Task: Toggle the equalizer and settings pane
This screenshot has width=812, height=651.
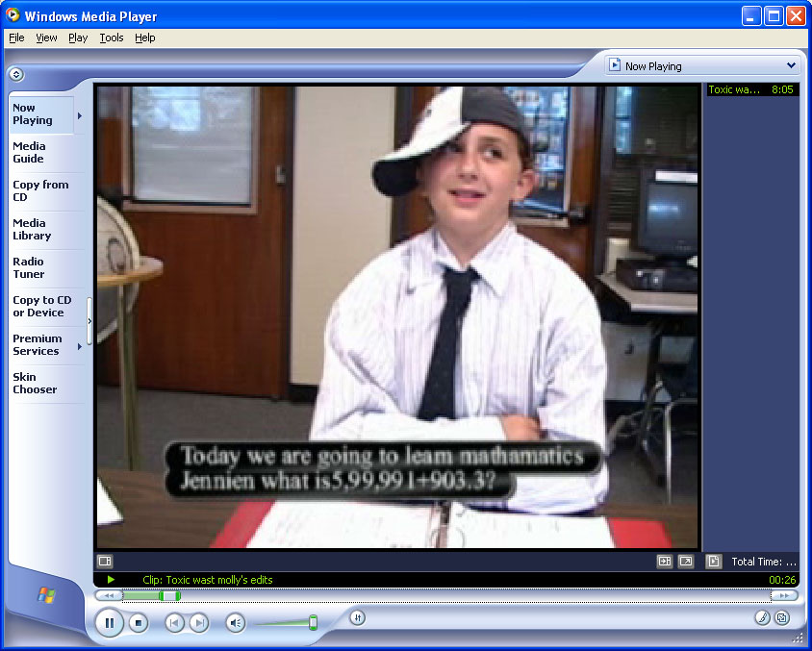Action: 105,561
